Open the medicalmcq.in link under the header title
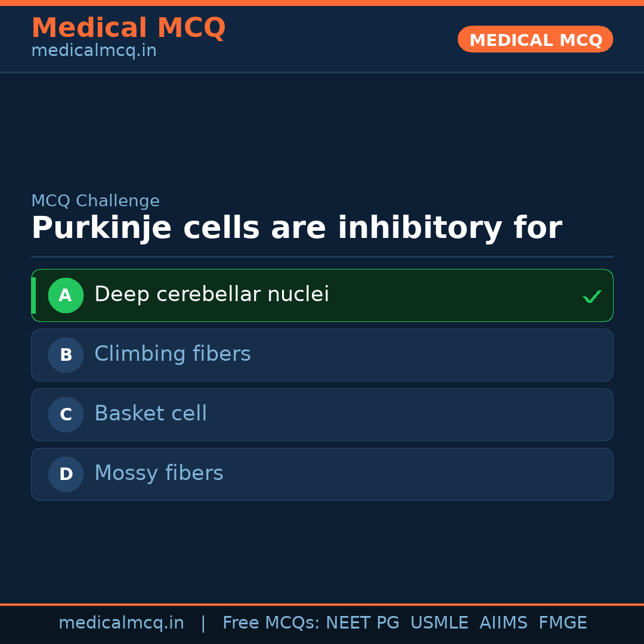Screen dimensions: 644x644 (94, 51)
